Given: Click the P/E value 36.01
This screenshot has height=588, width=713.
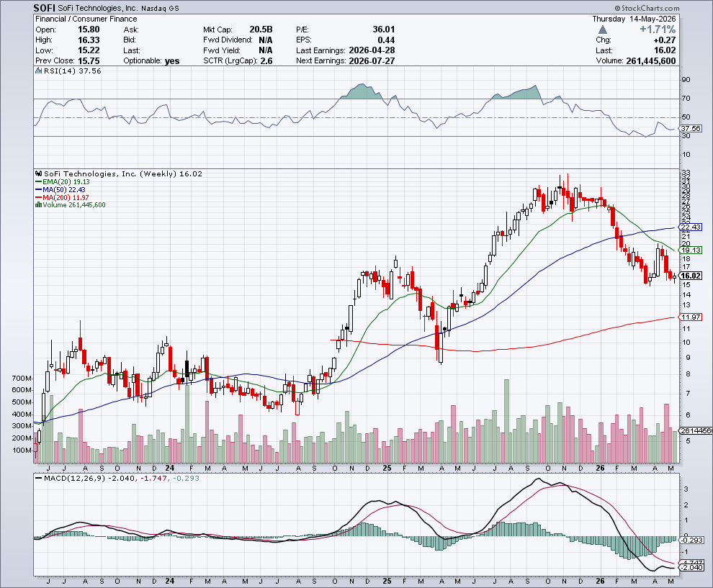Looking at the screenshot, I should click(384, 30).
